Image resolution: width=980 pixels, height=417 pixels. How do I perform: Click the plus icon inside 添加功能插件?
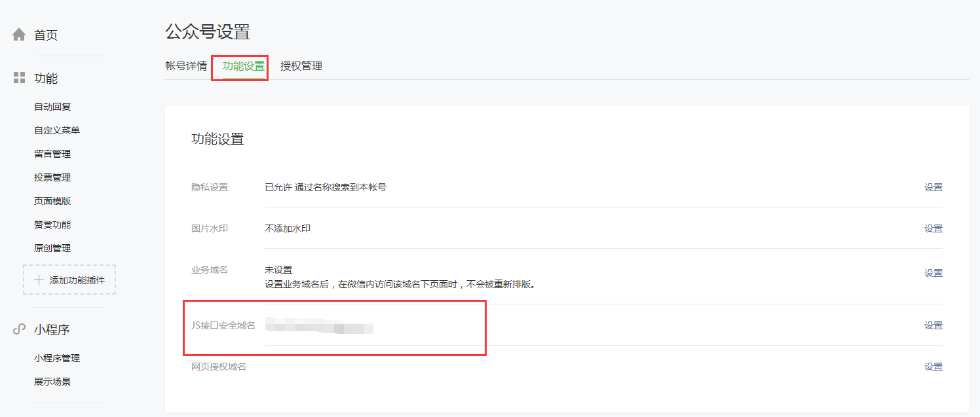[39, 279]
